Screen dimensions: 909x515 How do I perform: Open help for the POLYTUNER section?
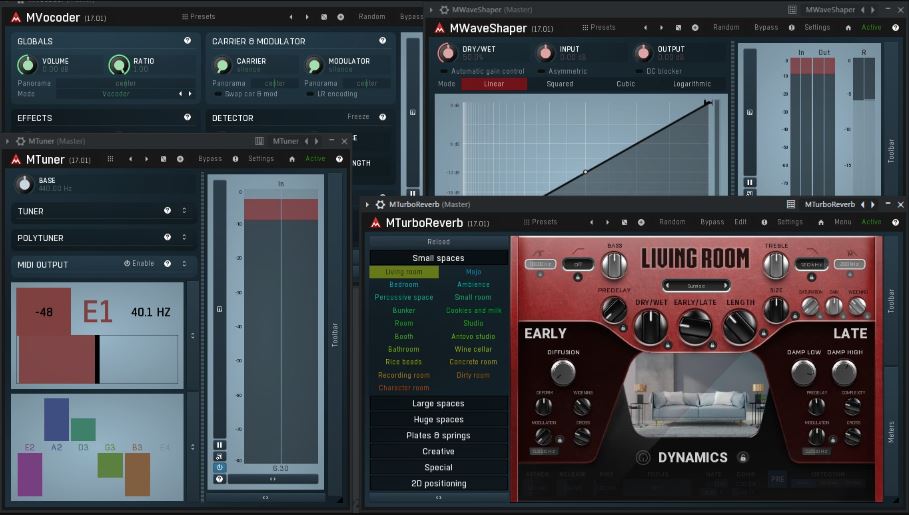click(x=167, y=237)
